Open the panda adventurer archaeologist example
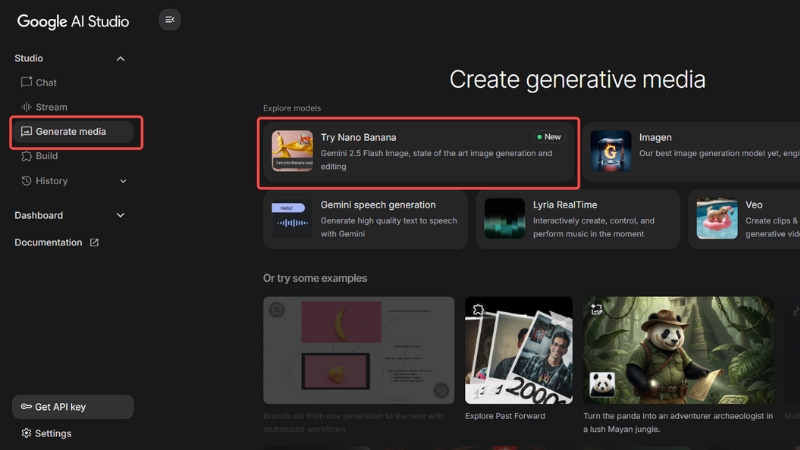 pyautogui.click(x=678, y=350)
